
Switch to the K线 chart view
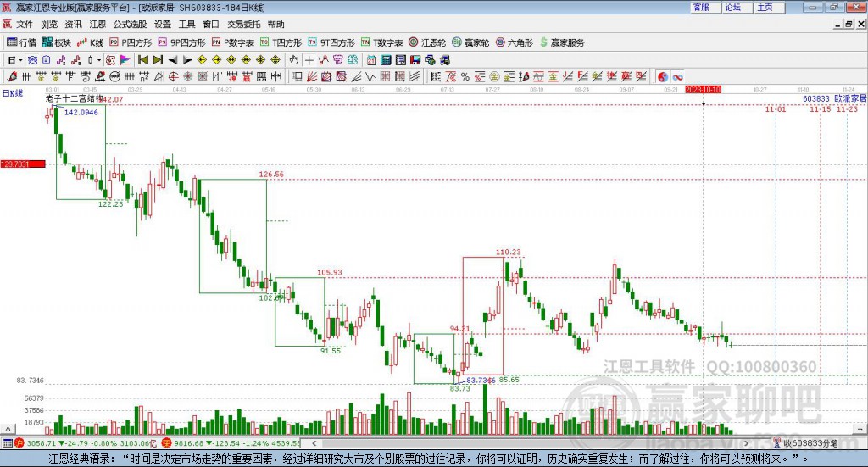tap(90, 42)
